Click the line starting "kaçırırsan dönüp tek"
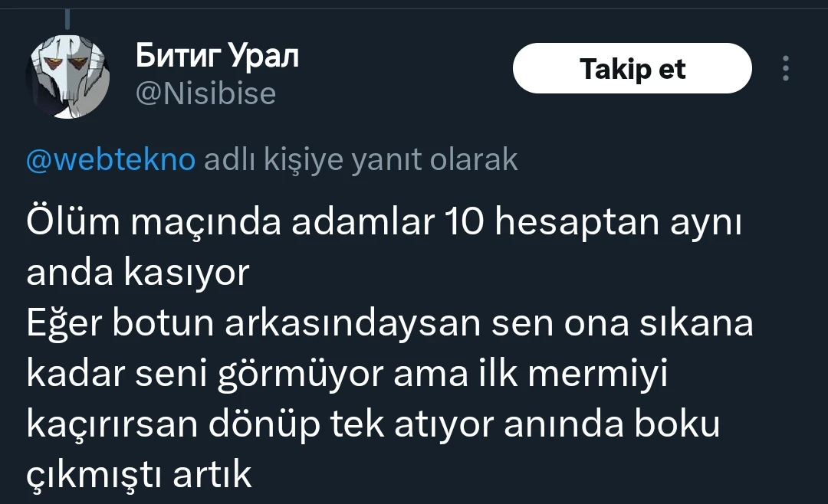828x504 pixels. click(373, 425)
